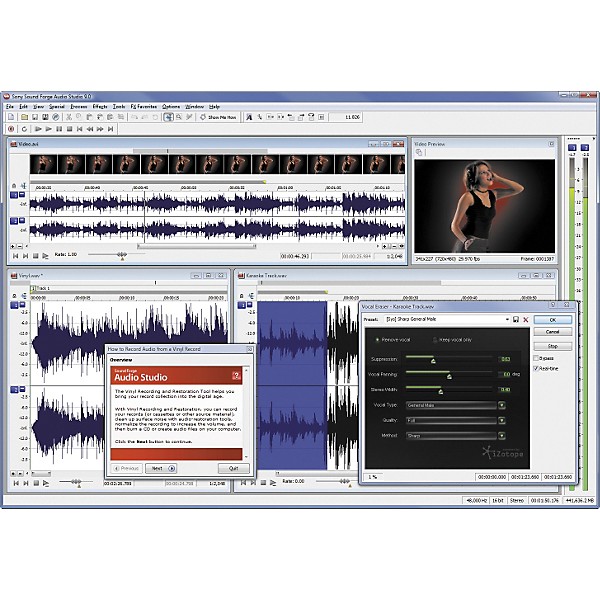Screen dimensions: 600x600
Task: Open the Edit menu
Action: point(23,106)
